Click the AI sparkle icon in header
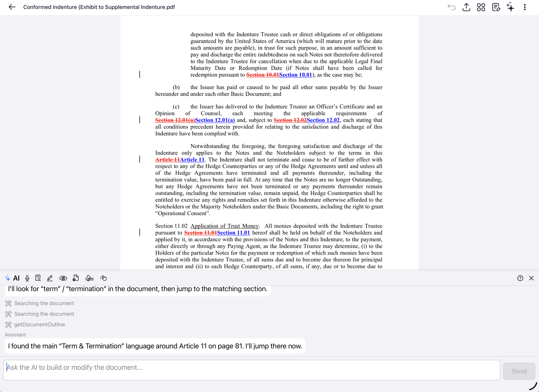 [511, 7]
